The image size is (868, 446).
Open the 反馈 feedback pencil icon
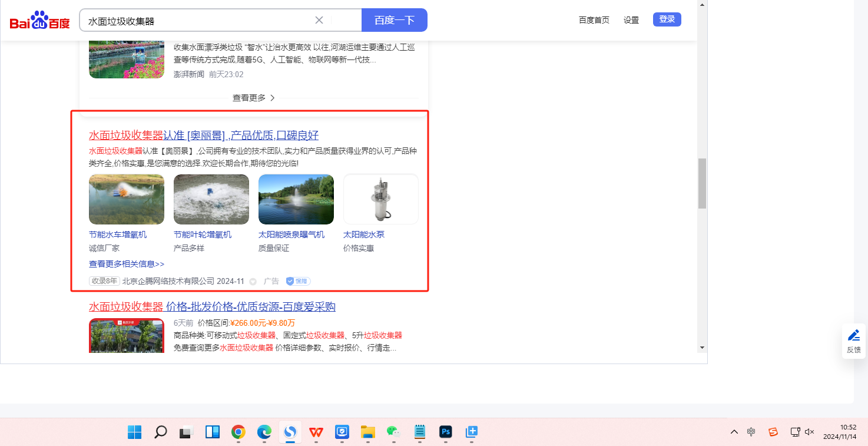[x=853, y=336]
